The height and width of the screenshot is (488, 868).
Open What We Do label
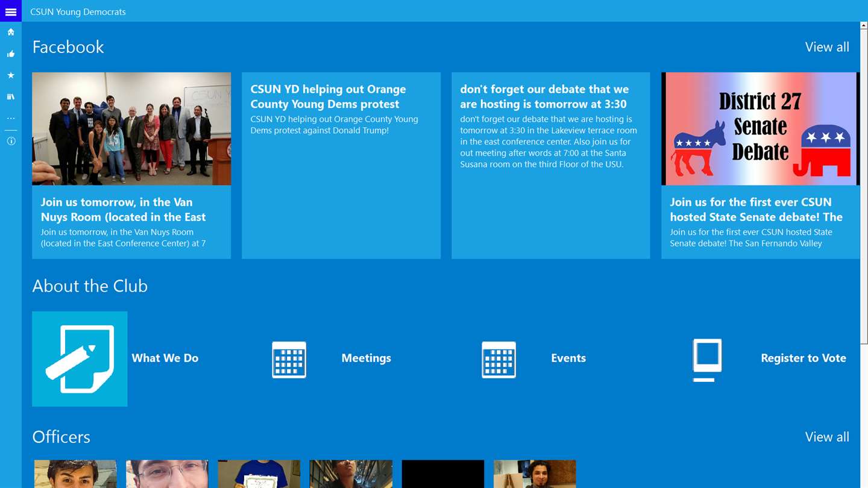click(165, 358)
